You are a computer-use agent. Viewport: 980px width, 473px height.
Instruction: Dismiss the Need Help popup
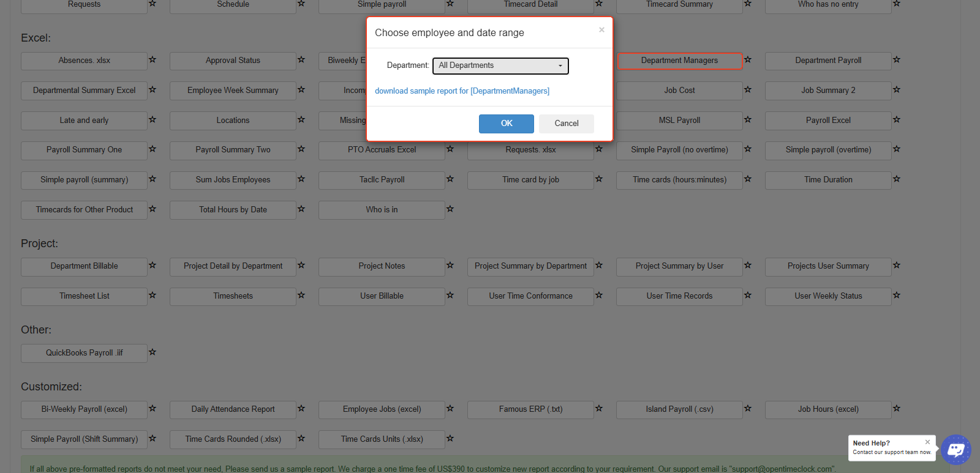(927, 442)
